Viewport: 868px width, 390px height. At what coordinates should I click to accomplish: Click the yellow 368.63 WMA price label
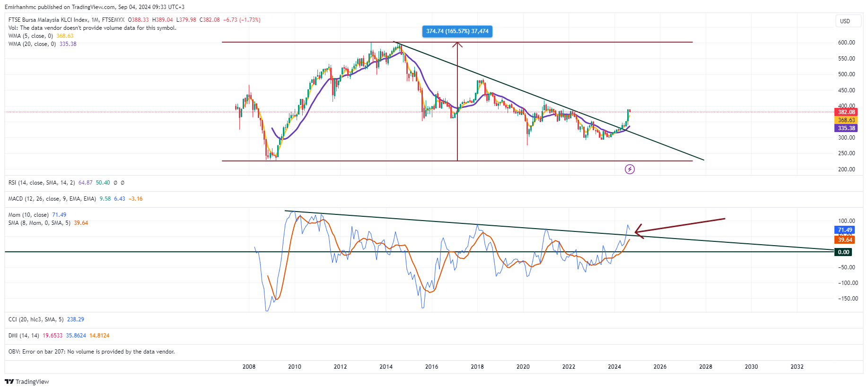click(846, 120)
